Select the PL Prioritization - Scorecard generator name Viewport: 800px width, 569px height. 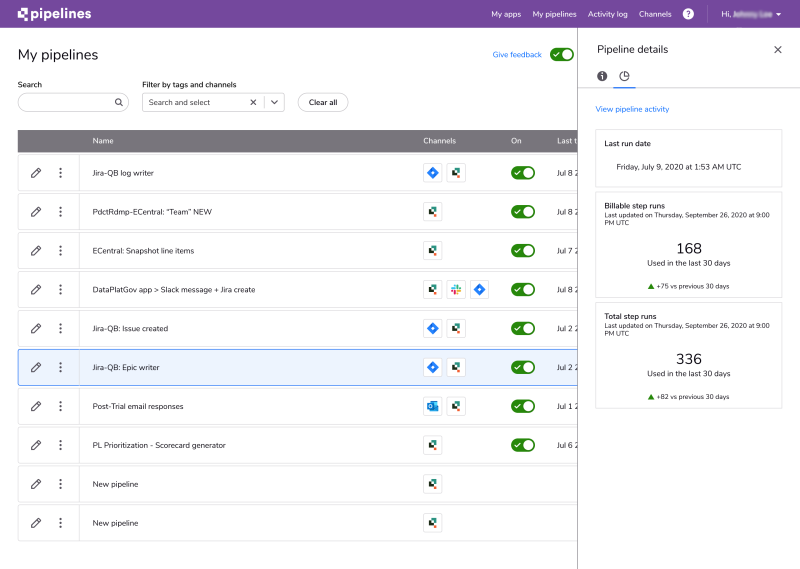click(x=159, y=445)
